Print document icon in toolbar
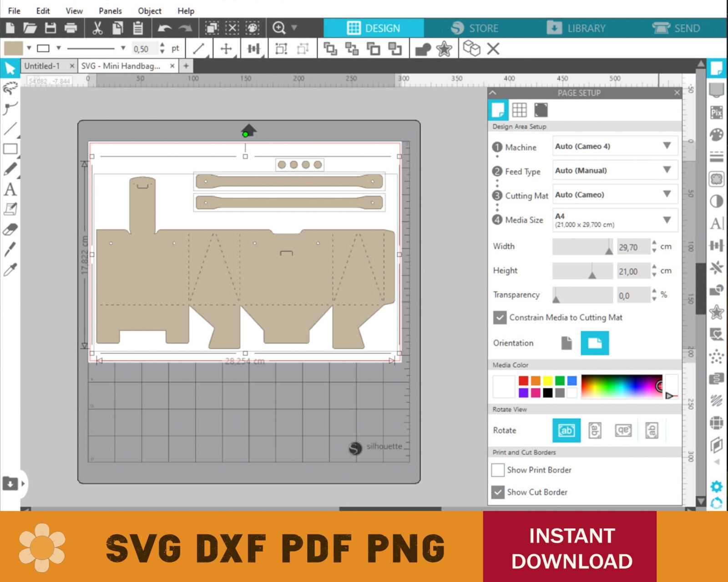Screen dimensions: 728x582 [x=71, y=28]
